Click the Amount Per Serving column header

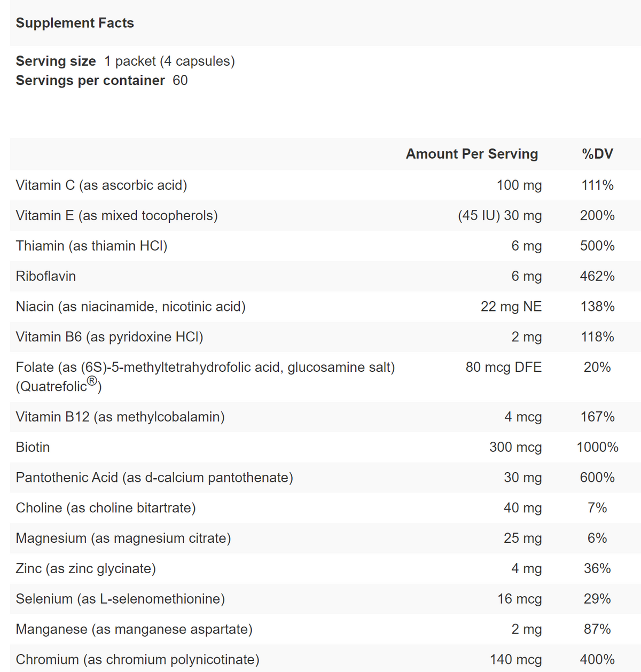pyautogui.click(x=472, y=154)
